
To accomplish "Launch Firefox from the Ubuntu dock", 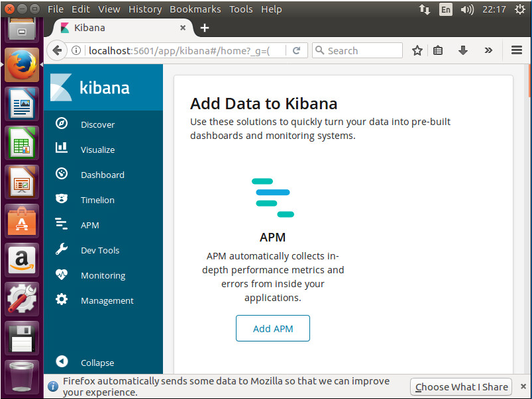I will pos(22,64).
